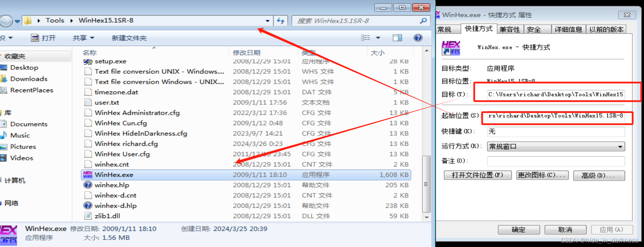Select the winhex-d.cnt file name

click(x=115, y=195)
